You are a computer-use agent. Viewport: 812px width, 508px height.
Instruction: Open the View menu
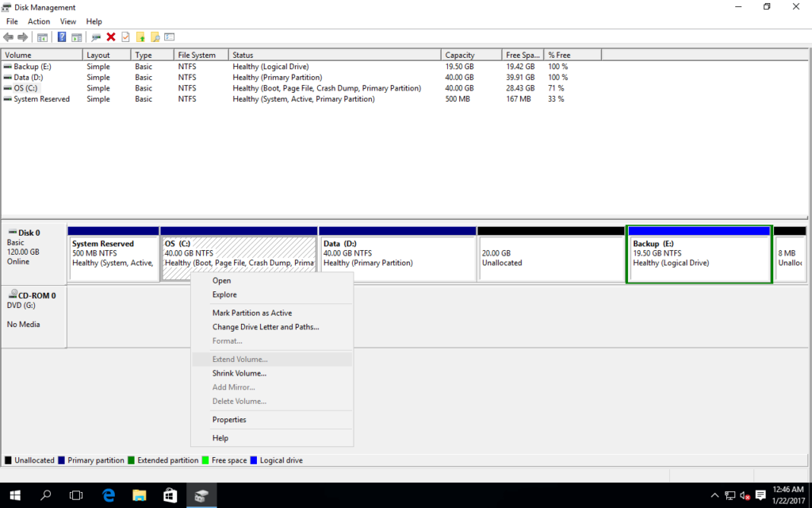tap(68, 21)
